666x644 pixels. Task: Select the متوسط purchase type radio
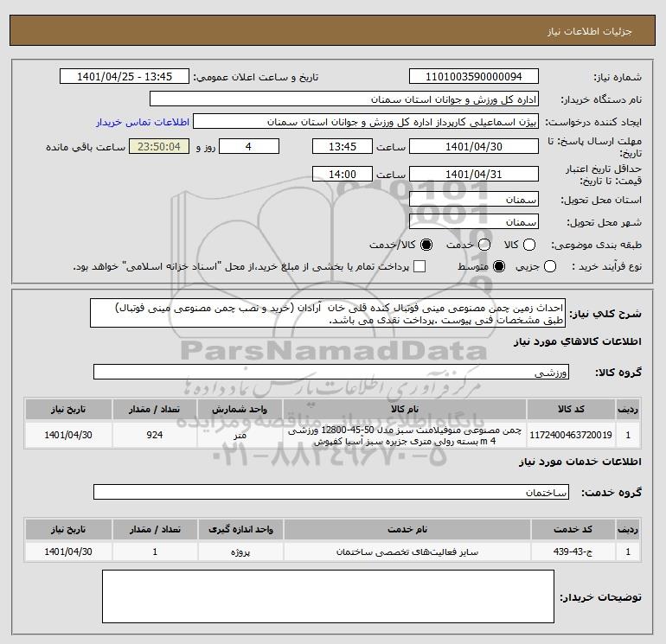499,266
